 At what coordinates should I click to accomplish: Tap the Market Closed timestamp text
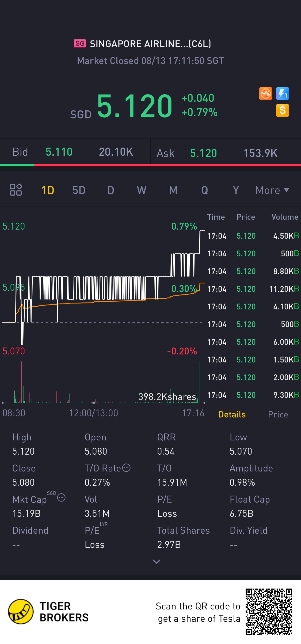pos(150,61)
